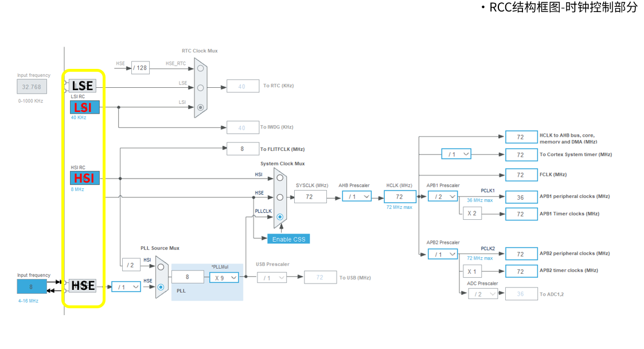Click the HCLK to AHB bus value box
The height and width of the screenshot is (349, 644).
coord(521,137)
